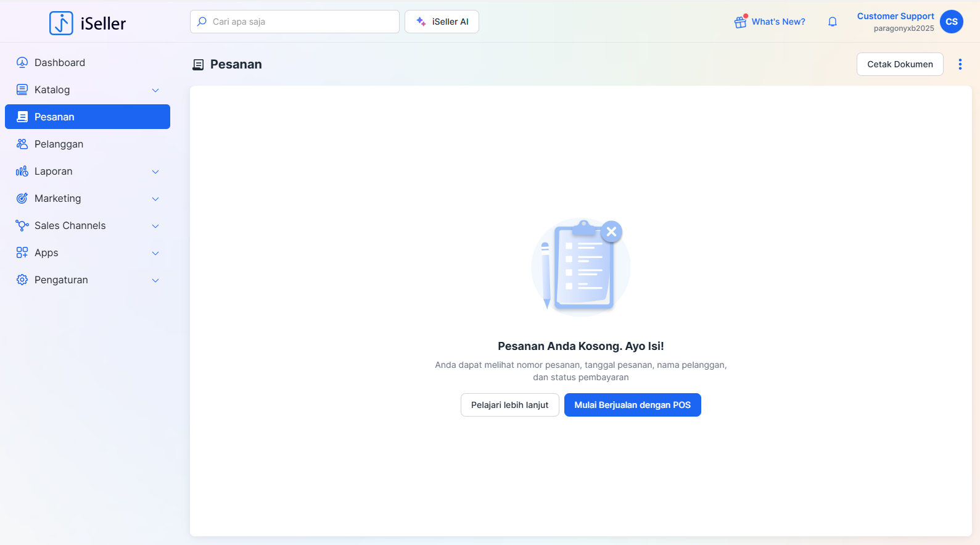
Task: Expand the Katalog submenu chevron
Action: [155, 90]
